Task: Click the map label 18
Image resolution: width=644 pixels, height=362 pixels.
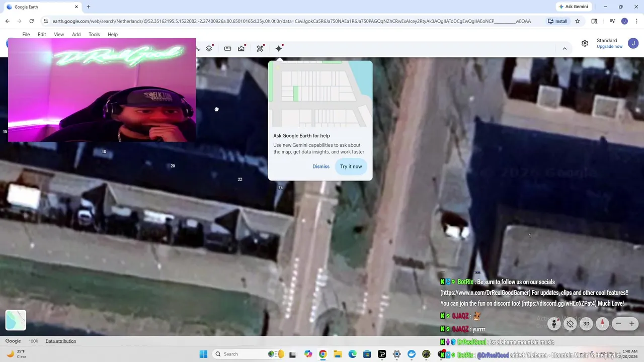Action: pos(104,151)
